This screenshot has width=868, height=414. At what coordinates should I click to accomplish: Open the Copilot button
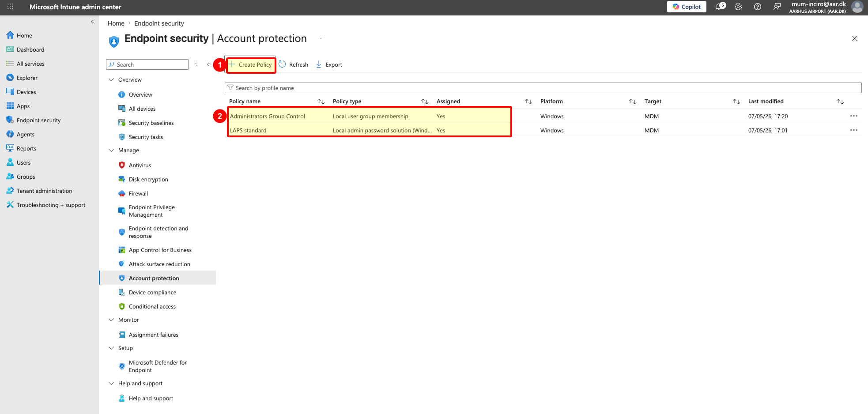[x=687, y=7]
